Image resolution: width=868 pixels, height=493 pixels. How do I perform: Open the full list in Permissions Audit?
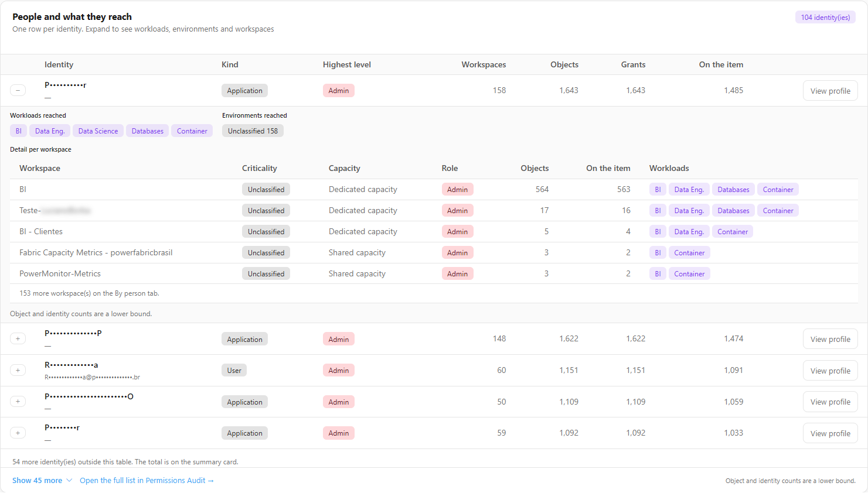click(147, 480)
